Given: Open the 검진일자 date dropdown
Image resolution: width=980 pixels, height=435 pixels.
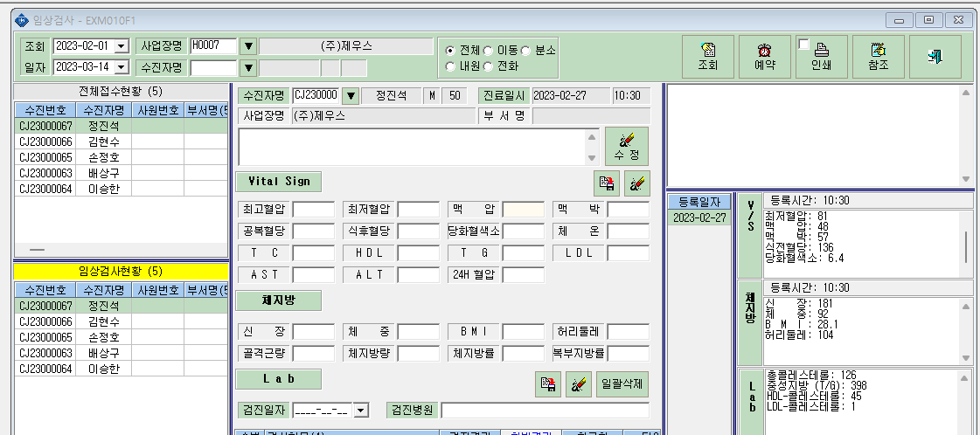Looking at the screenshot, I should 361,411.
